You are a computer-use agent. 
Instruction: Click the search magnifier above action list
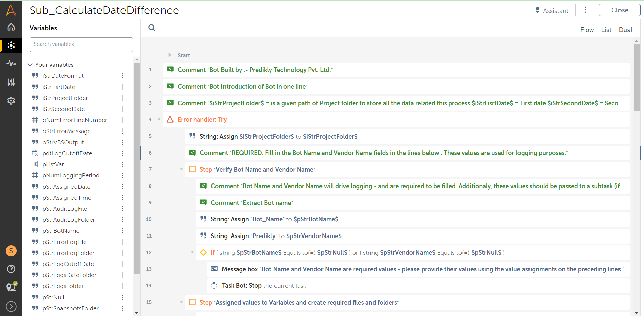[152, 28]
